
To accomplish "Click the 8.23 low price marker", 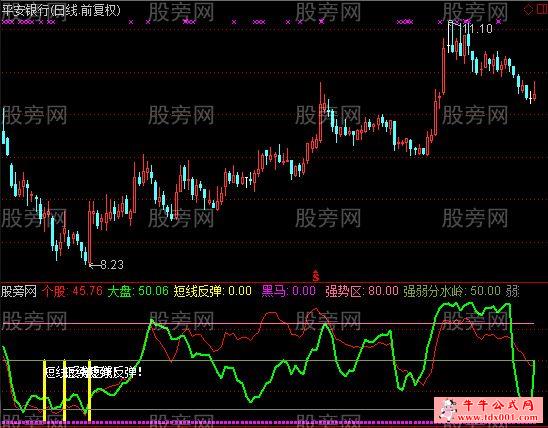I will (106, 265).
